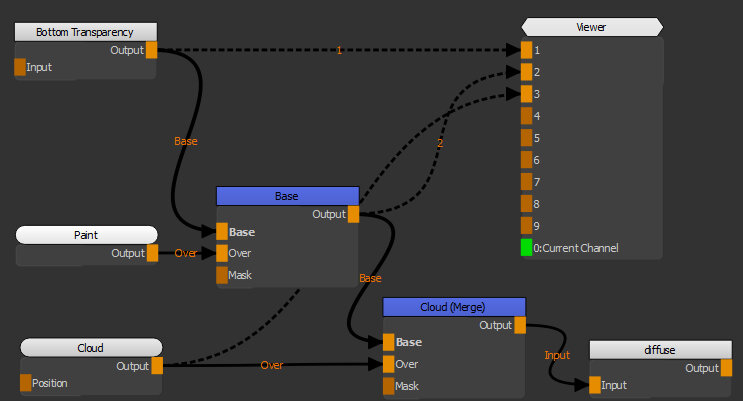The height and width of the screenshot is (401, 743).
Task: Click the diffuse node Input port
Action: pyautogui.click(x=595, y=385)
